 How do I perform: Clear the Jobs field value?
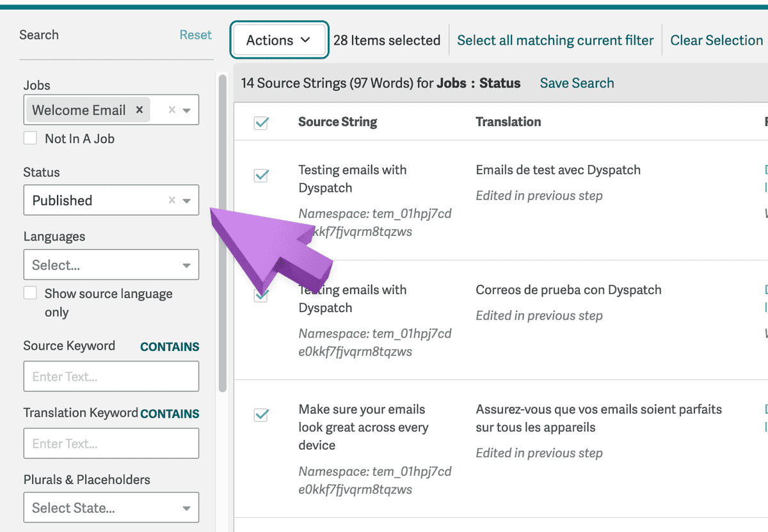point(172,110)
